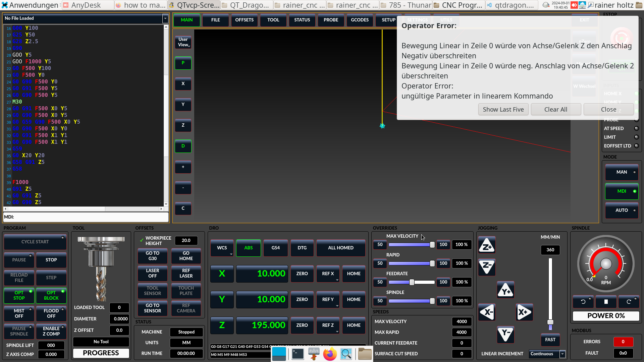Start spindle in forward rotation
The width and height of the screenshot is (644, 362).
(629, 302)
